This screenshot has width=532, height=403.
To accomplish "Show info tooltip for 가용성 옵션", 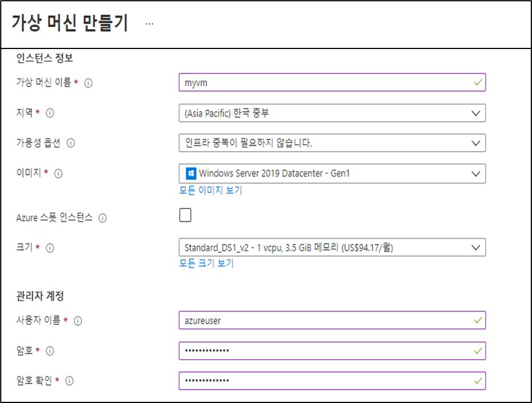I will pos(71,143).
